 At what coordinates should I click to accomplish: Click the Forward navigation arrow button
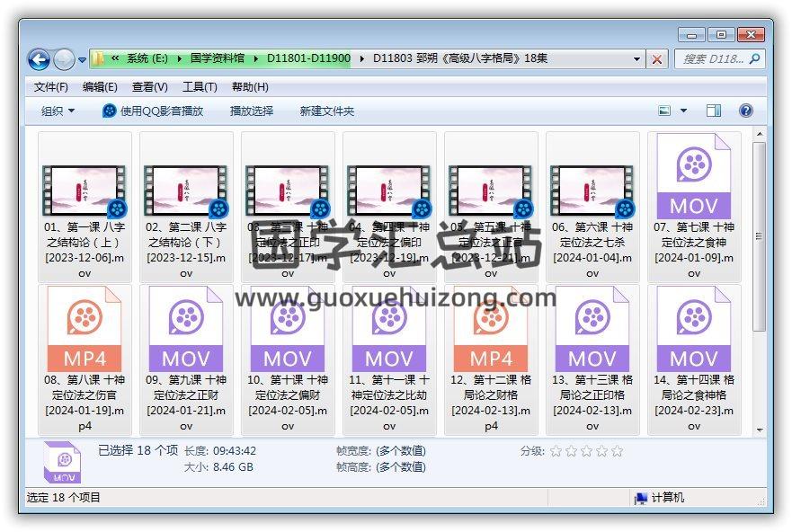(x=64, y=59)
